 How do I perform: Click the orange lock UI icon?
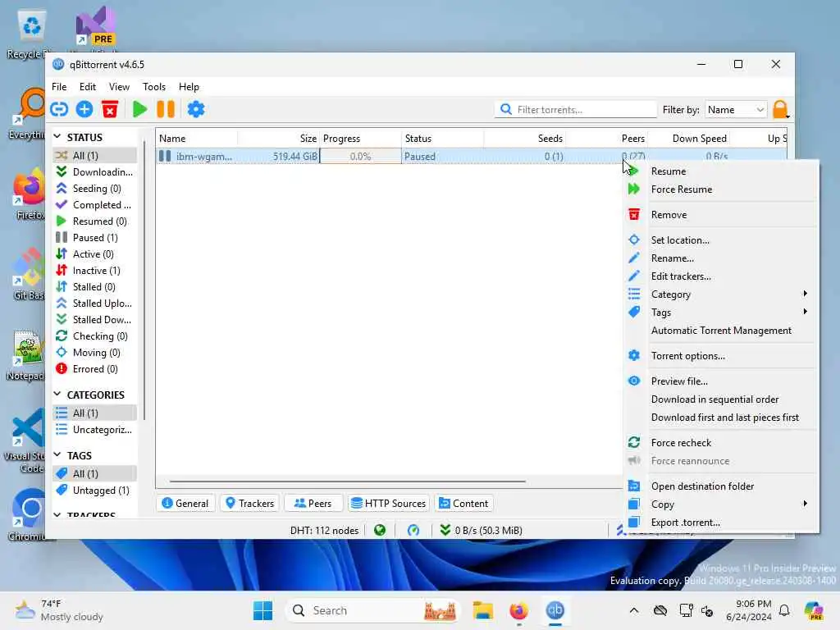[781, 109]
